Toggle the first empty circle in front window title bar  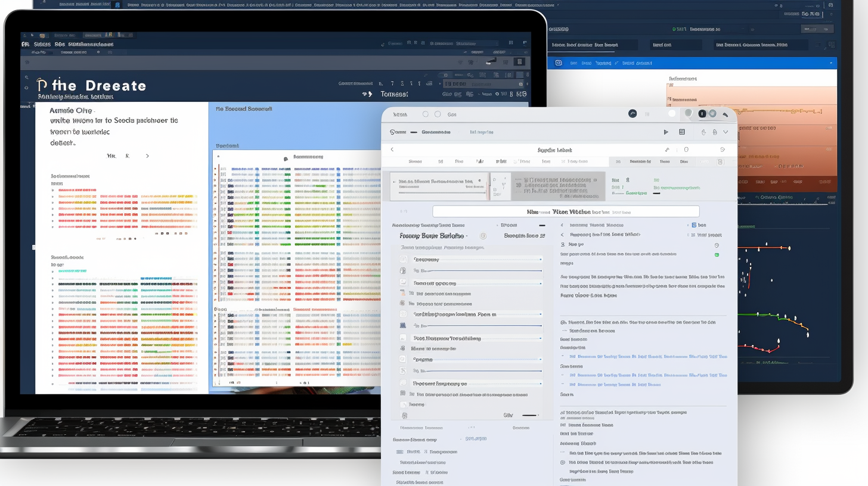(x=426, y=114)
